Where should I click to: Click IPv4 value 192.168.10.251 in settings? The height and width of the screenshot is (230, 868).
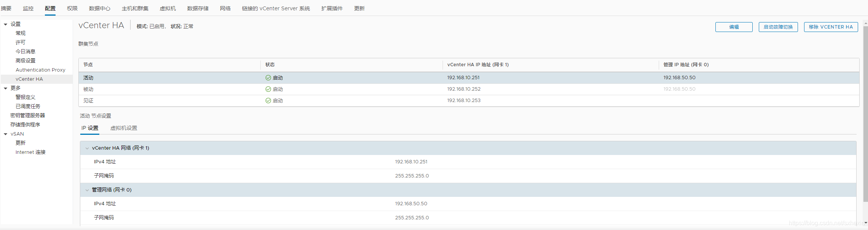[411, 162]
